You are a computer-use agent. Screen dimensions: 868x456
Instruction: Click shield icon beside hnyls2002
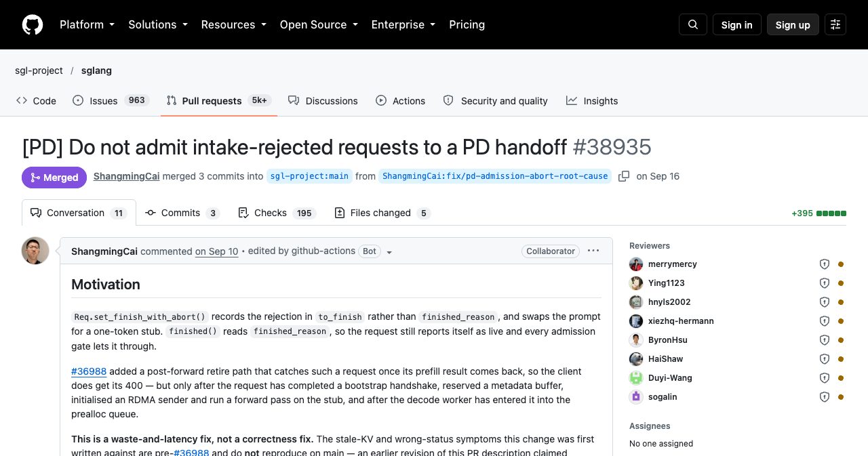825,302
